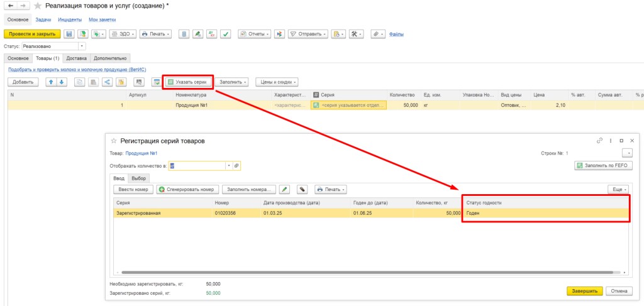Open the Печать dropdown in series dialog
Image resolution: width=644 pixels, height=306 pixels.
tap(331, 190)
